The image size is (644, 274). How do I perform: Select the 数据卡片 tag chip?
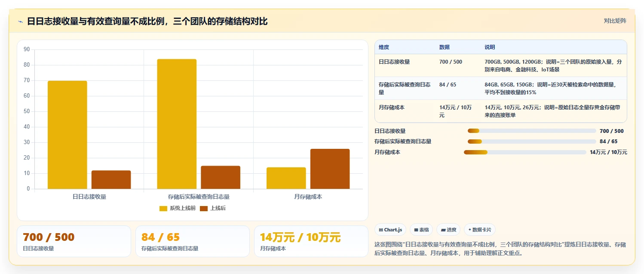(479, 230)
